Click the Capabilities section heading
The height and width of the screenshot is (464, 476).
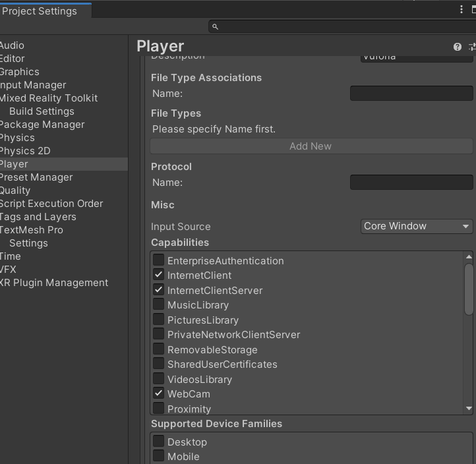[180, 243]
